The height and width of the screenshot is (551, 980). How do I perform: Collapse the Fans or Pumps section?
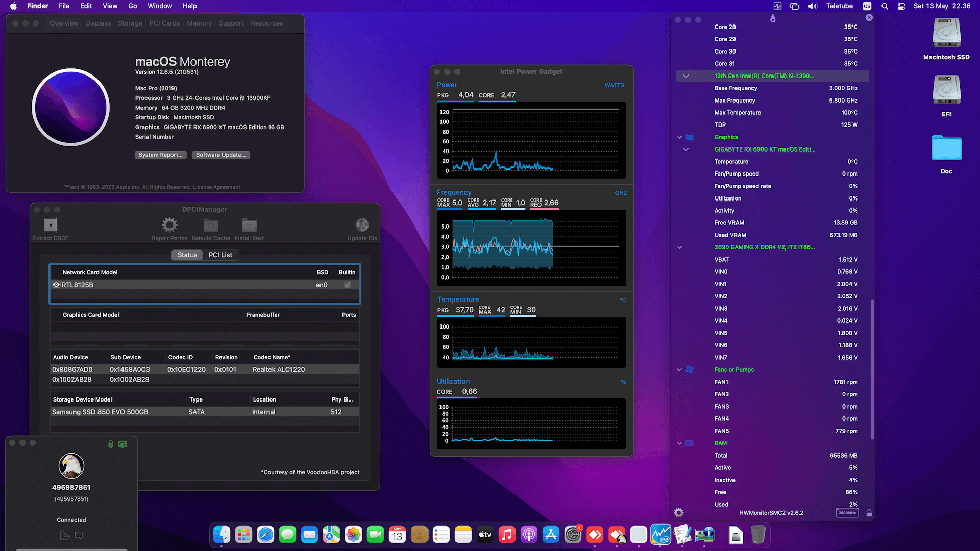click(679, 370)
